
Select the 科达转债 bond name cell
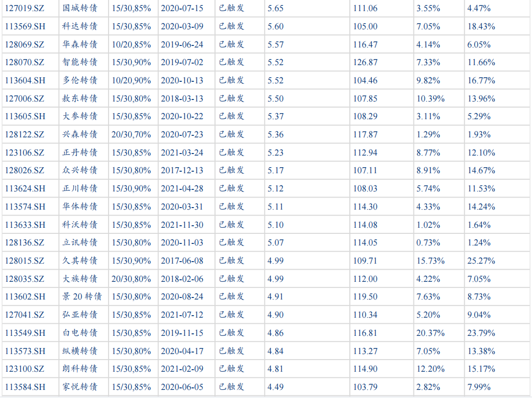(x=80, y=26)
